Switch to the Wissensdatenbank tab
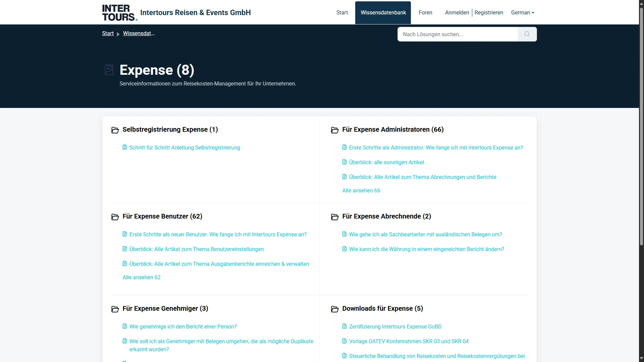 [383, 12]
